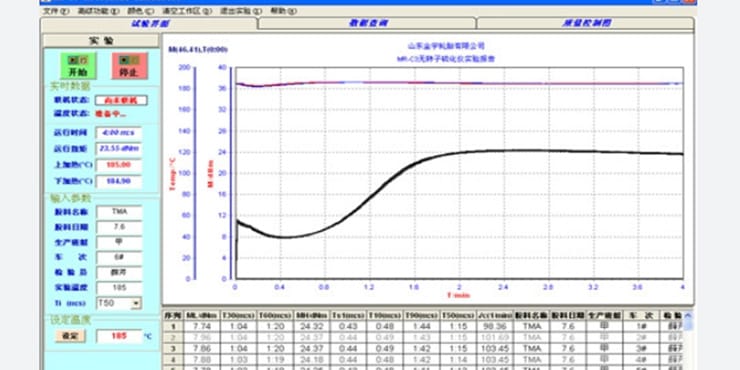Click the 实验温度 field containing 185
The image size is (740, 370).
coord(119,288)
